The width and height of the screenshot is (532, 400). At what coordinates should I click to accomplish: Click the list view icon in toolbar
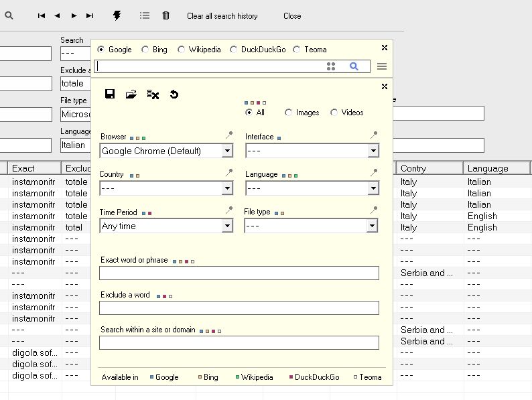click(x=145, y=15)
